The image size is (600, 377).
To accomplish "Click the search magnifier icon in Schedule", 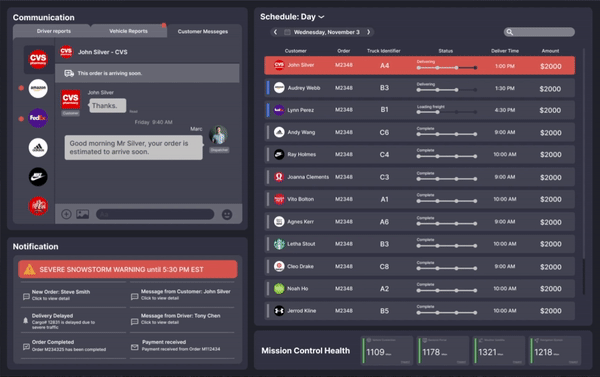I will pyautogui.click(x=509, y=32).
